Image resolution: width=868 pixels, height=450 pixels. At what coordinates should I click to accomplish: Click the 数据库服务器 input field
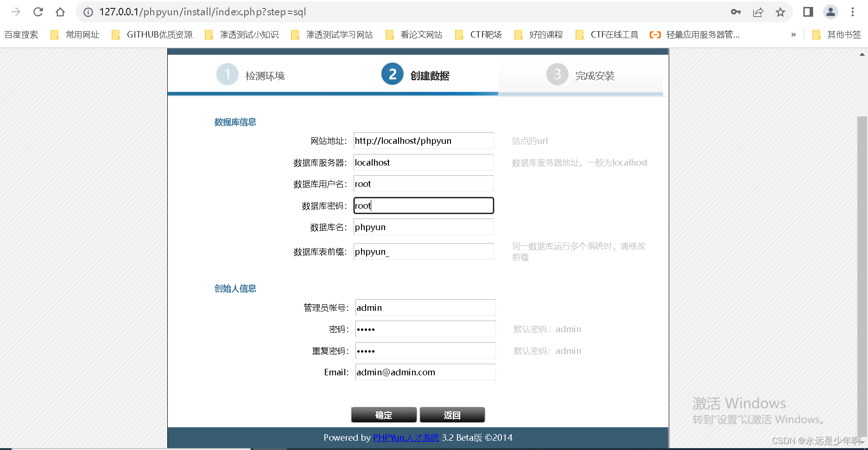(x=424, y=162)
